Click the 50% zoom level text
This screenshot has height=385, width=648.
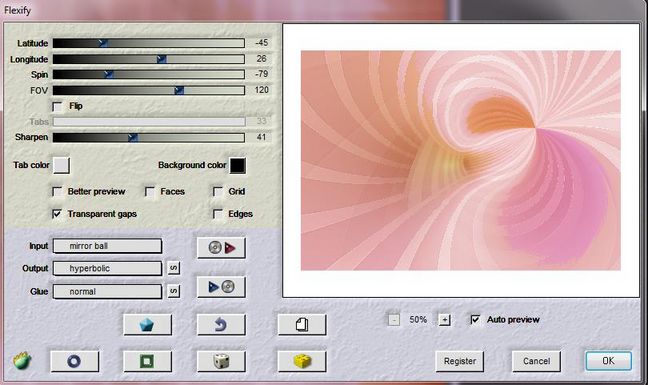tap(418, 319)
